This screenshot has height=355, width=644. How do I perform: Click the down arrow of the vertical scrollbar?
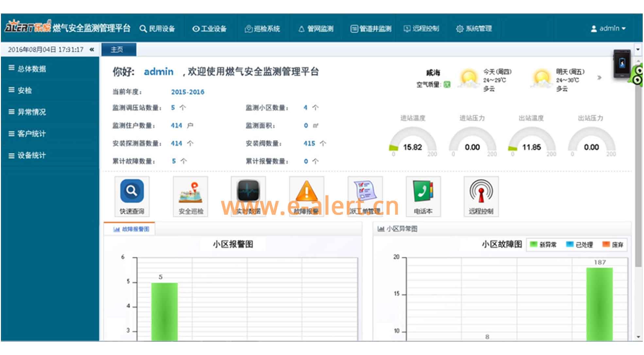click(638, 337)
